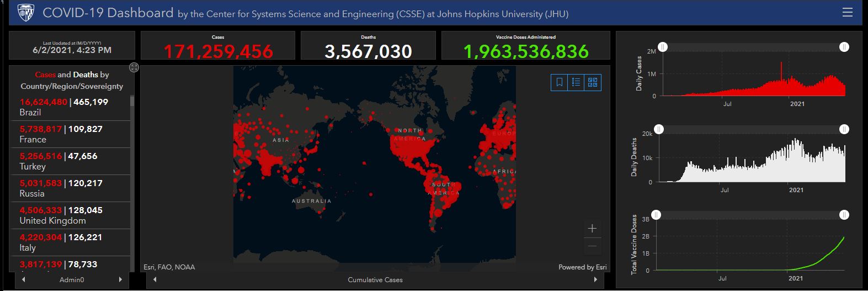Click Daily Deaths chart right range handle
The height and width of the screenshot is (291, 868).
click(844, 129)
